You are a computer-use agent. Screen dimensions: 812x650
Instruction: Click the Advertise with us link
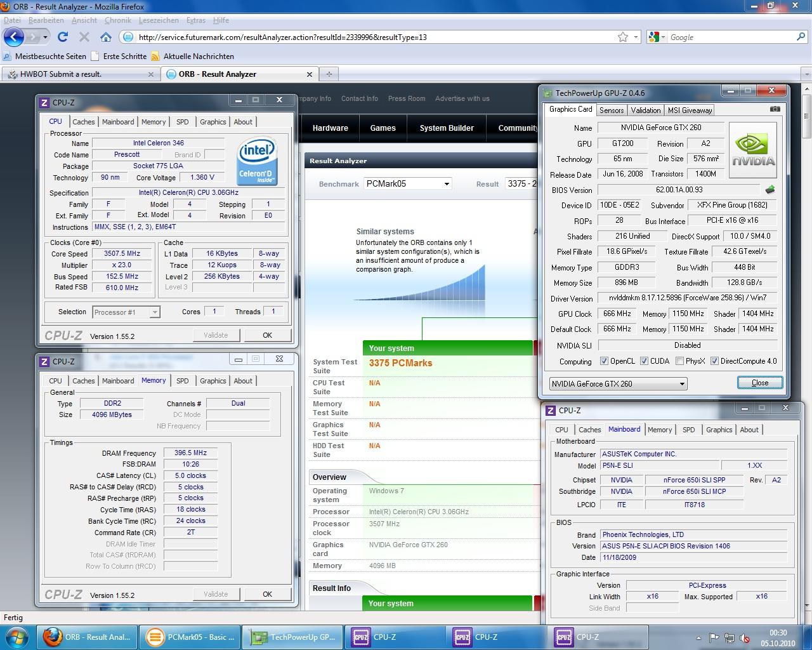tap(462, 98)
